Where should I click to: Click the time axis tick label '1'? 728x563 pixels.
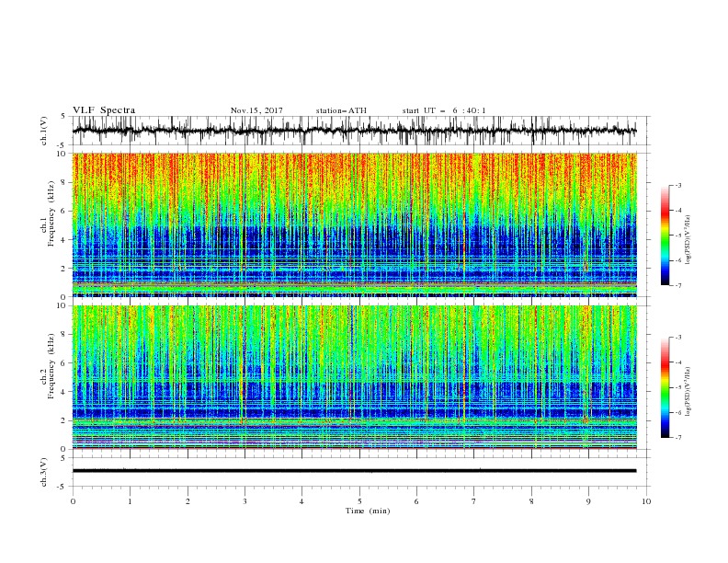(x=130, y=501)
